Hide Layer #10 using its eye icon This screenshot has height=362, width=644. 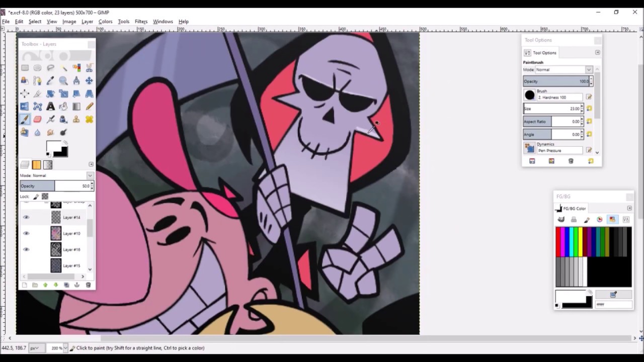26,233
